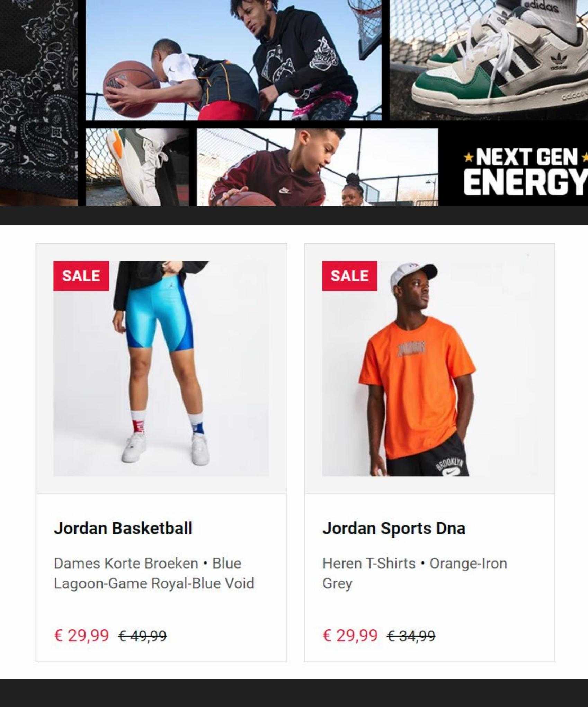Viewport: 588px width, 707px height.
Task: Select the white and orange sneaker photo
Action: [137, 167]
